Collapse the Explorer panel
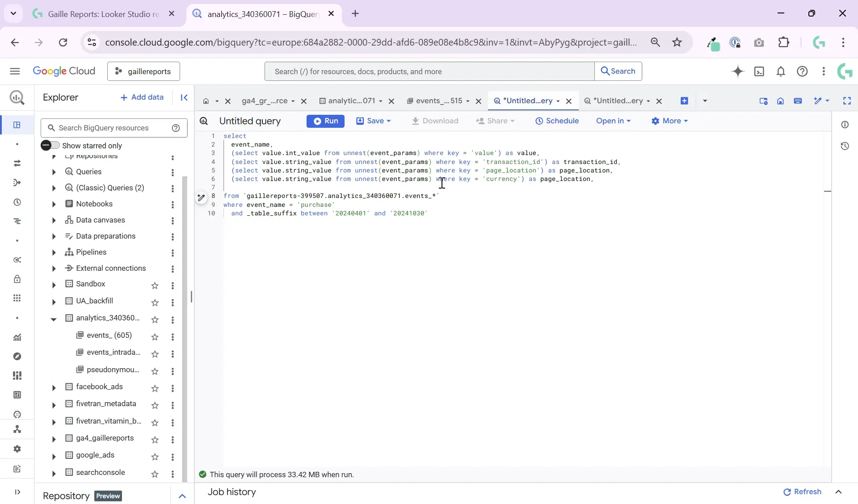Image resolution: width=858 pixels, height=504 pixels. (184, 97)
